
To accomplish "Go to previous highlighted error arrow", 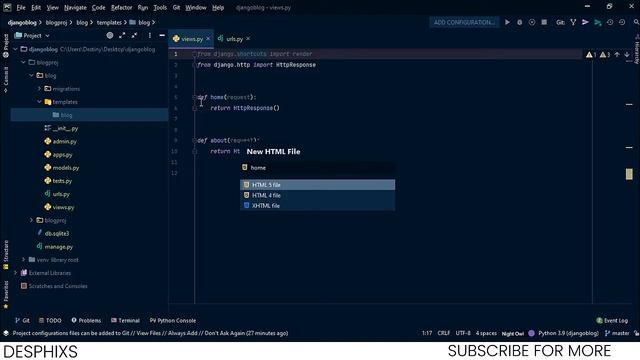I will pos(617,55).
